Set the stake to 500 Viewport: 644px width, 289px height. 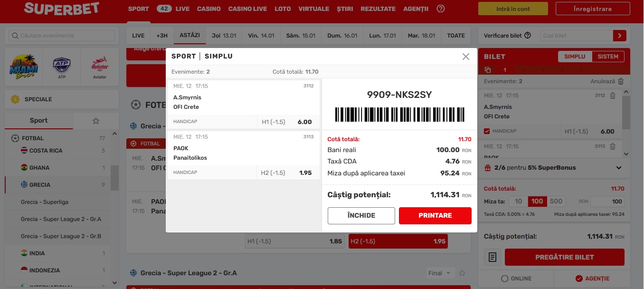pyautogui.click(x=556, y=202)
